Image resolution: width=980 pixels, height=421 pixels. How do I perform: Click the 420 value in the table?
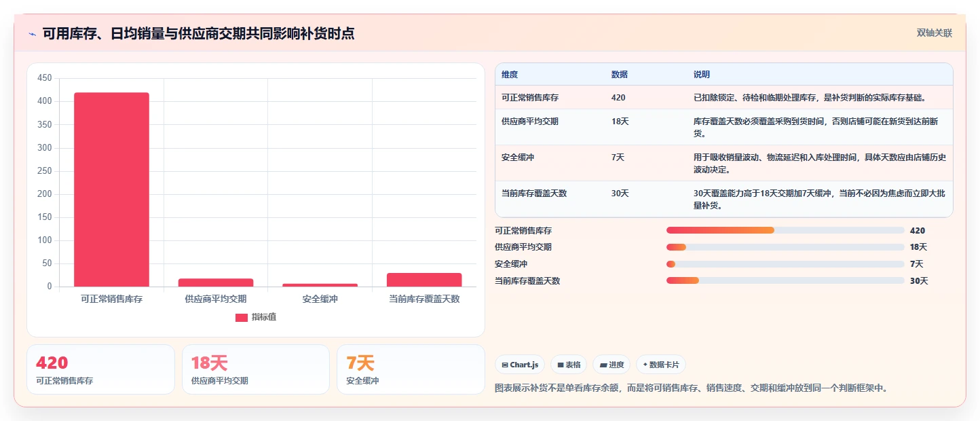tap(618, 98)
